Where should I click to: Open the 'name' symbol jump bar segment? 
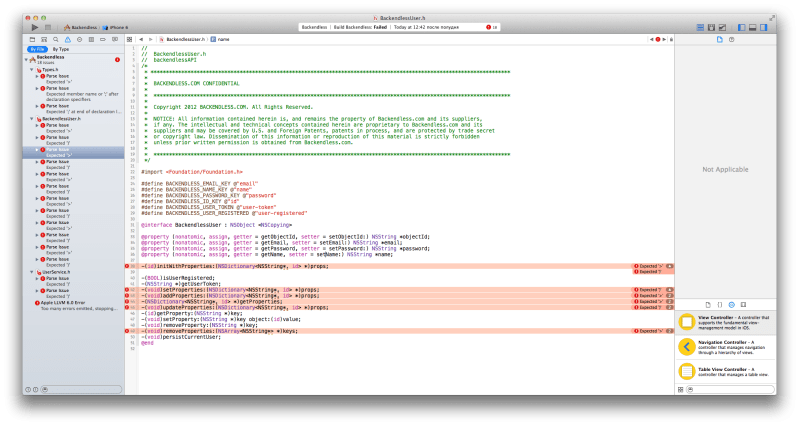pyautogui.click(x=220, y=39)
